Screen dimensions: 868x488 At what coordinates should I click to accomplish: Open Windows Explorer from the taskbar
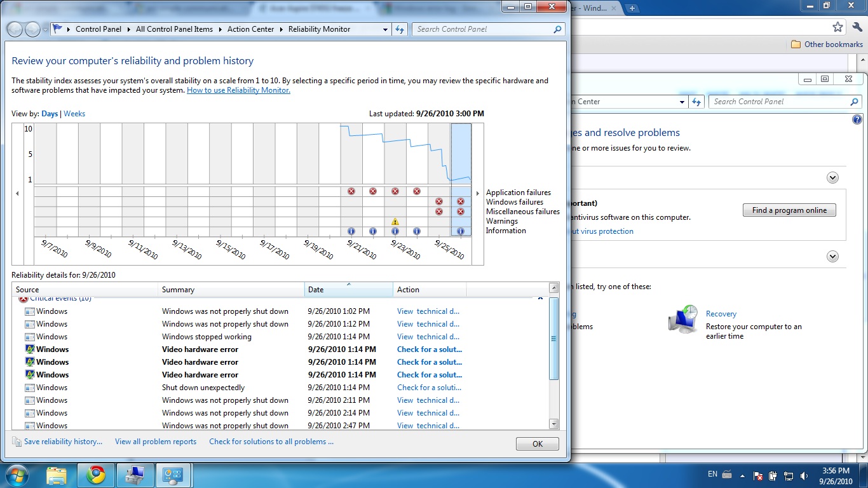[57, 475]
